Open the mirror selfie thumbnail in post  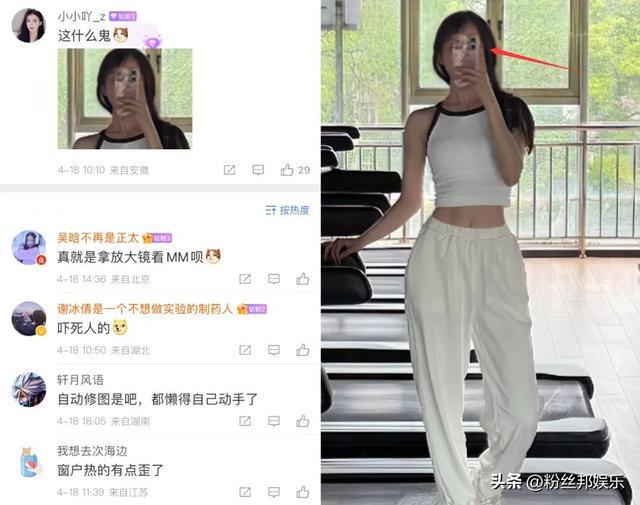[x=125, y=98]
